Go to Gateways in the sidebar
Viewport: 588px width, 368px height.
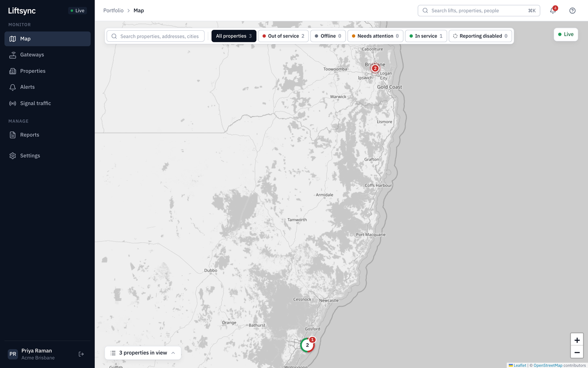[x=47, y=55]
